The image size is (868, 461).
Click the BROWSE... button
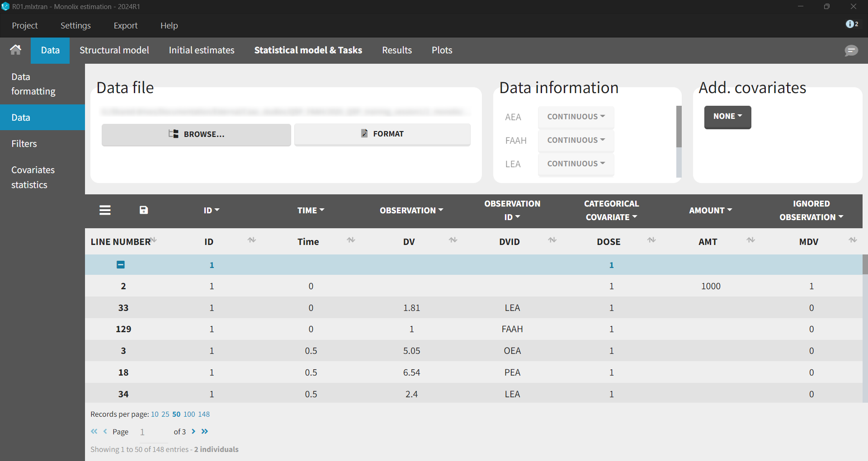196,134
